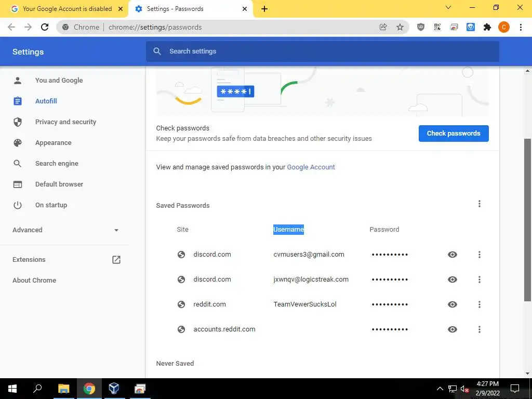Click the address bar URL
This screenshot has height=399, width=532.
click(x=155, y=27)
